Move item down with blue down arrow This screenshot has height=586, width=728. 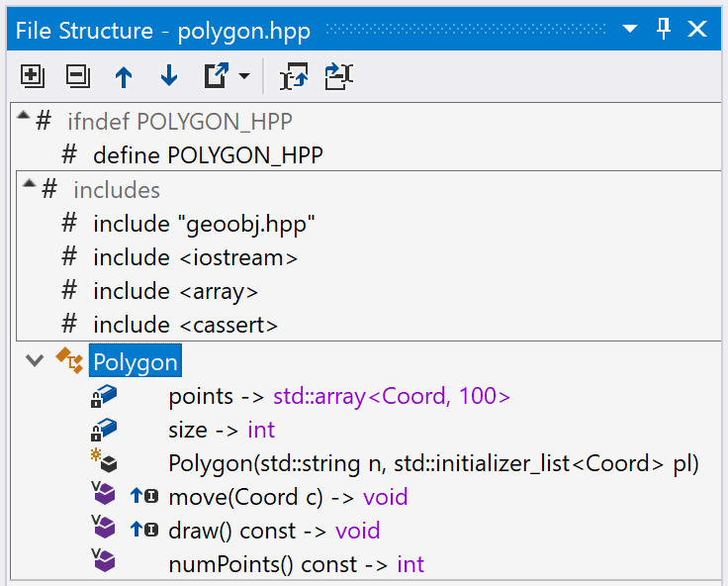(169, 76)
